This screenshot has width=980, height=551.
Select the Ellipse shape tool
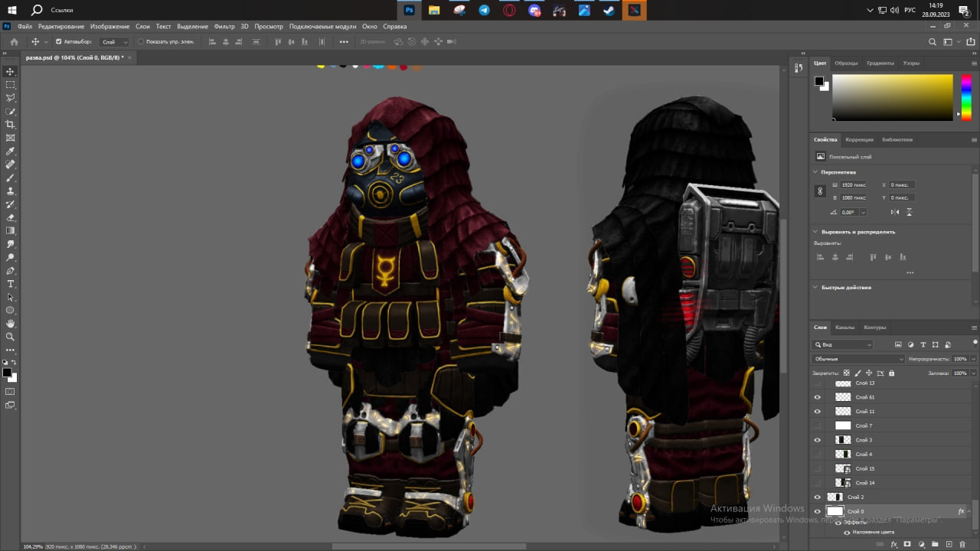pos(10,310)
